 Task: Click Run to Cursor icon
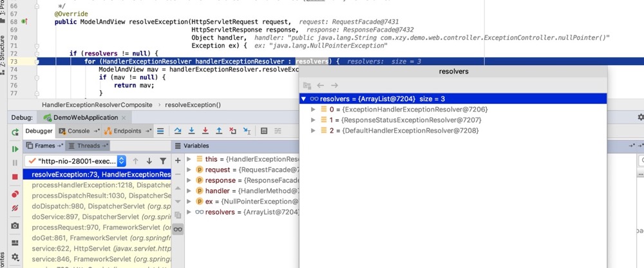[x=247, y=131]
